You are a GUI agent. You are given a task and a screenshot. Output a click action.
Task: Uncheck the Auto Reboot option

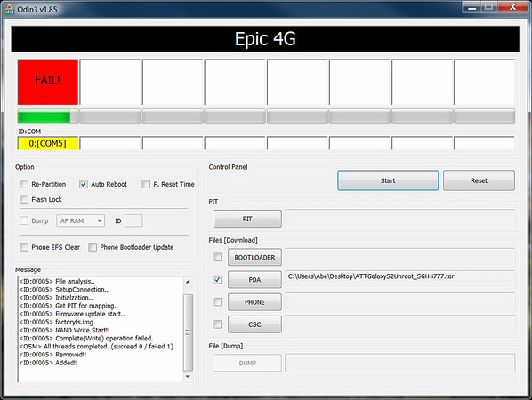click(x=83, y=184)
